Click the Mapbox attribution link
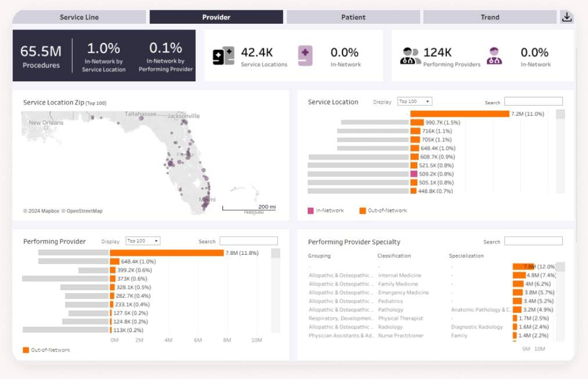The width and height of the screenshot is (588, 379). click(x=41, y=211)
